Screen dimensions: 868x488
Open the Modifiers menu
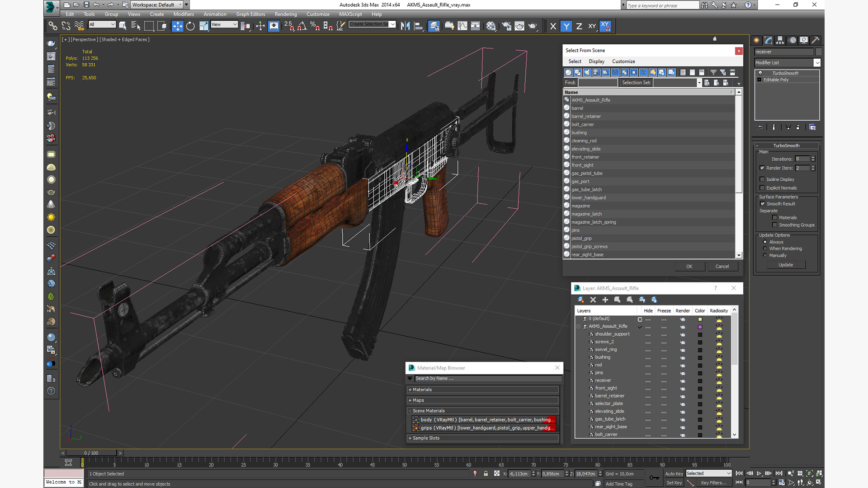184,14
